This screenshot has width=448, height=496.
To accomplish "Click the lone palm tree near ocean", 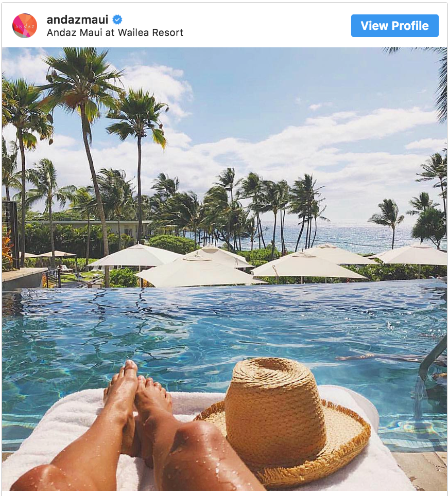I will pyautogui.click(x=387, y=218).
